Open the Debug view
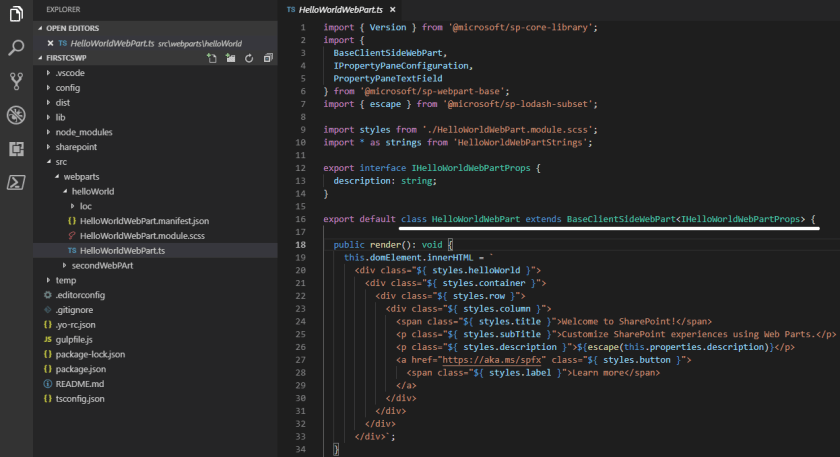 pyautogui.click(x=16, y=115)
